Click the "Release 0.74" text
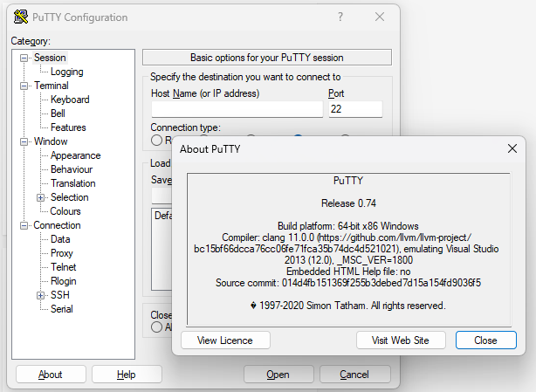The image size is (536, 392). tap(348, 203)
